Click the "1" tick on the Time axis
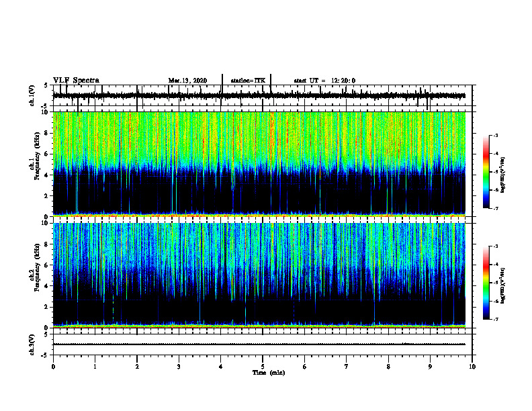This screenshot has width=532, height=411. 95,367
